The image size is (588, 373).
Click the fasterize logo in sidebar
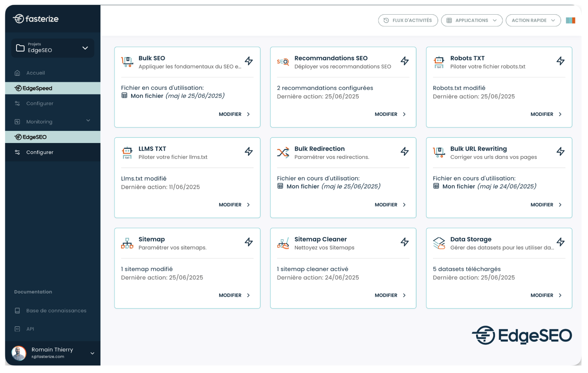pyautogui.click(x=36, y=19)
